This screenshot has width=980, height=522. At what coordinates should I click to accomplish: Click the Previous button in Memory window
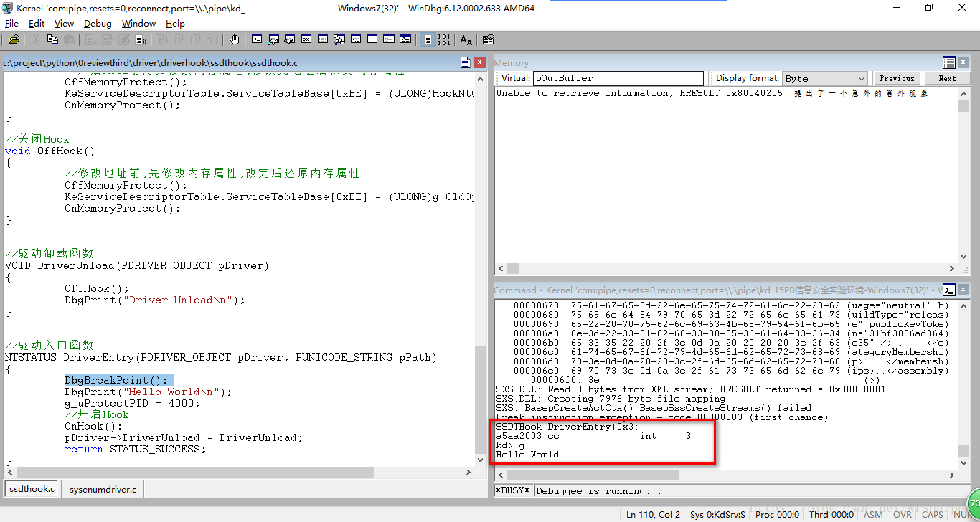point(897,78)
